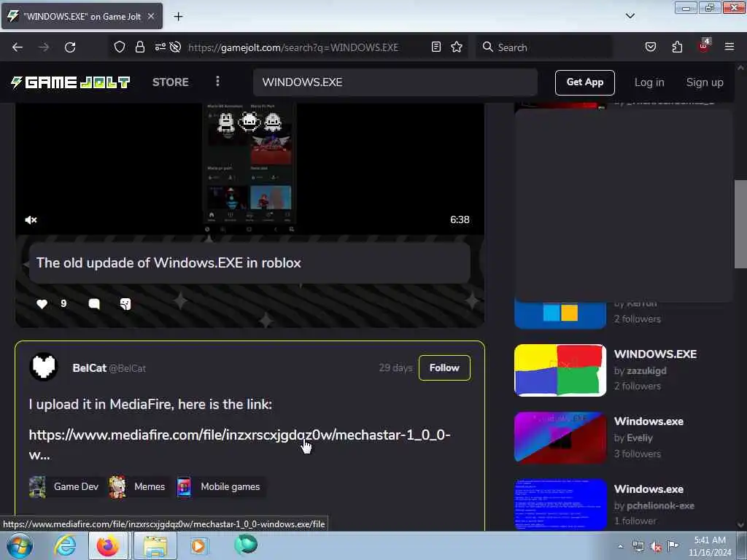This screenshot has width=747, height=560.
Task: Follow BelCat
Action: (x=444, y=367)
